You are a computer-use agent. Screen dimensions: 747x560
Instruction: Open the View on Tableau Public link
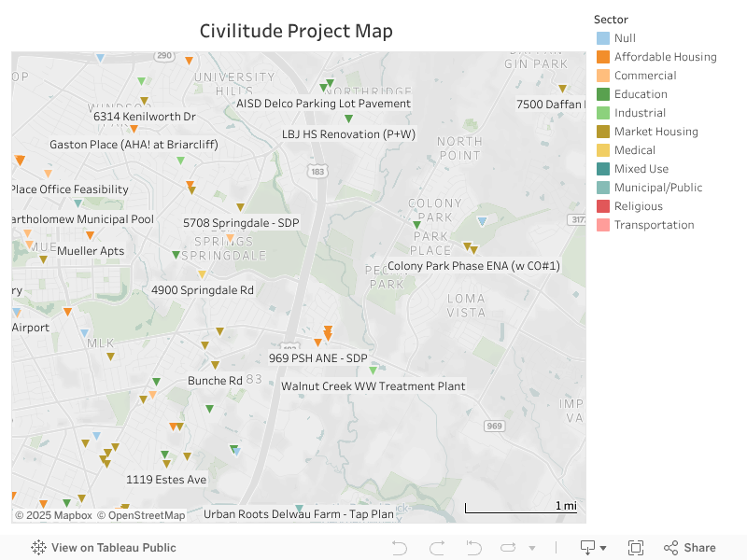[x=114, y=548]
